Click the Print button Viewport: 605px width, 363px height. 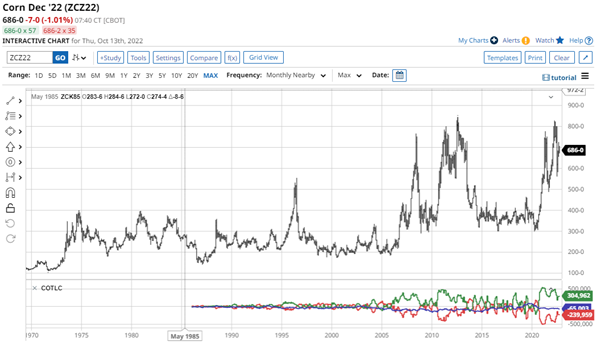tap(535, 58)
